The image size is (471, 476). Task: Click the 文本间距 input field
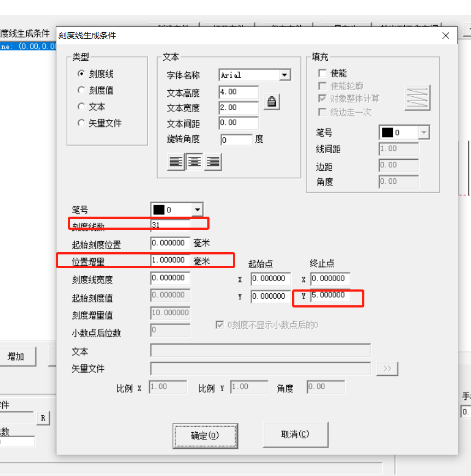click(x=239, y=123)
